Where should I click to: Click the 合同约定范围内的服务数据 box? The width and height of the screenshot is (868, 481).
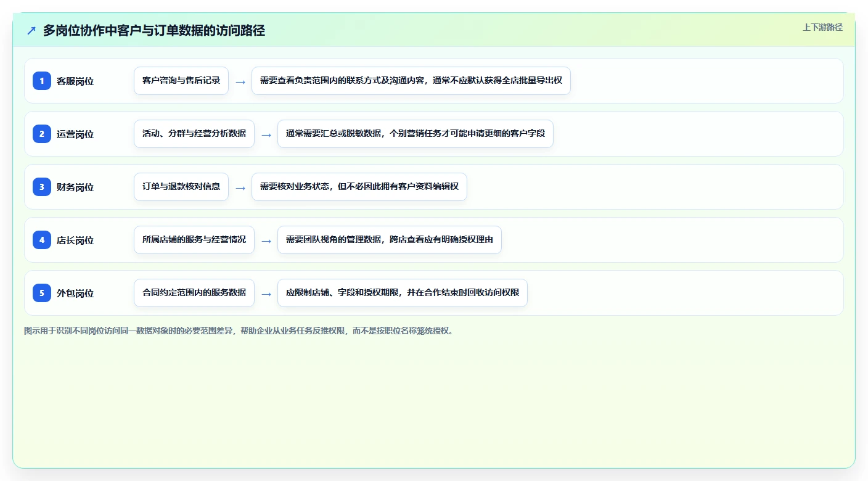(x=194, y=293)
